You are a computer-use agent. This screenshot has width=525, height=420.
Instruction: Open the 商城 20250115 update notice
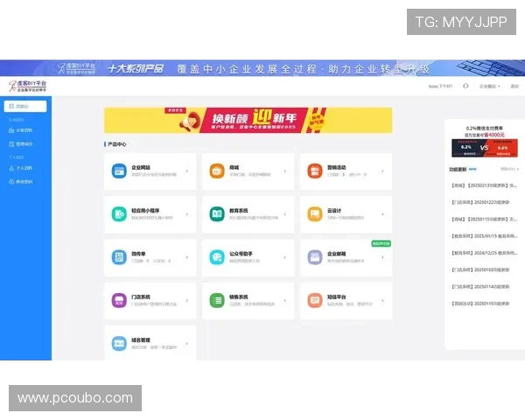coord(484,219)
